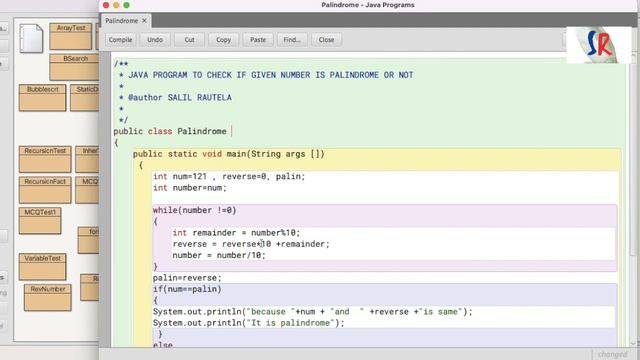Click the Paste button
This screenshot has width=640, height=360.
258,40
